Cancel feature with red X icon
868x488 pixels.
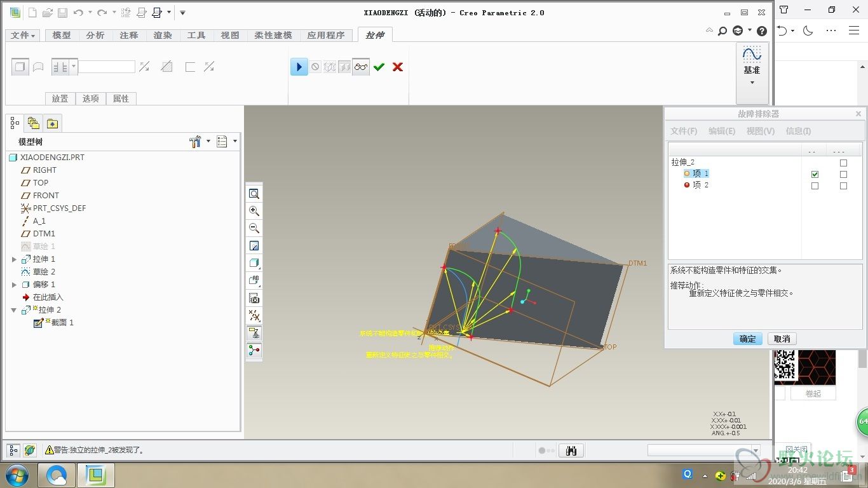[398, 67]
